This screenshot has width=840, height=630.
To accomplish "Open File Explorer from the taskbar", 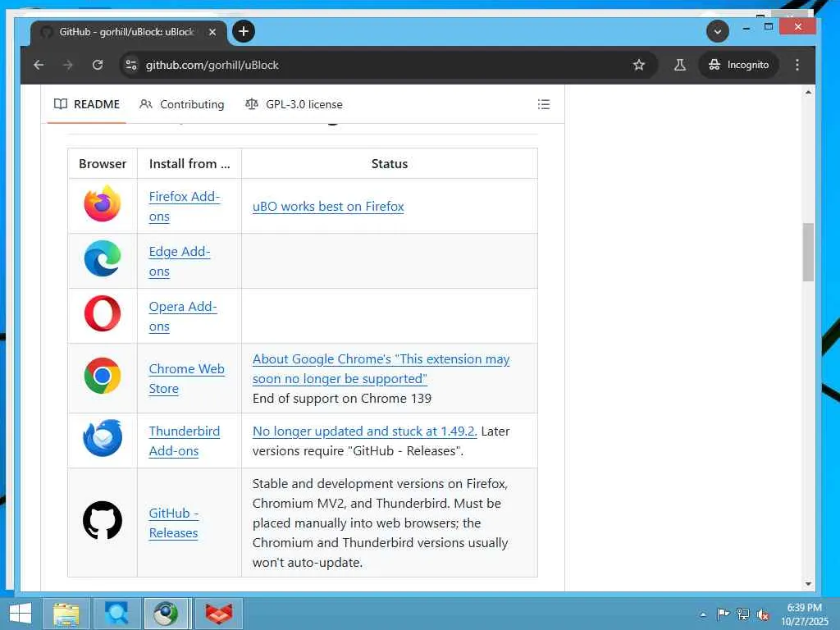I will point(66,614).
